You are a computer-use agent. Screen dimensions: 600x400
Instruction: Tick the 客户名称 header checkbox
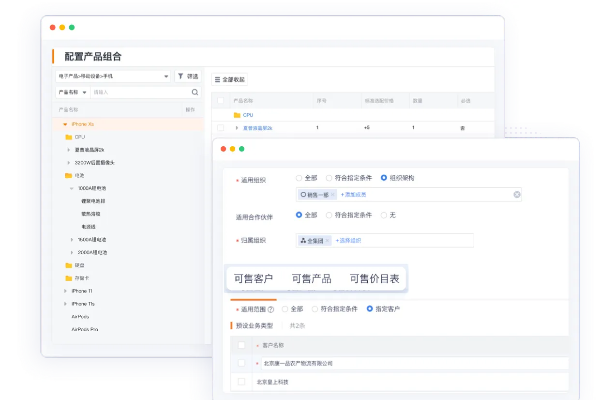pos(241,345)
